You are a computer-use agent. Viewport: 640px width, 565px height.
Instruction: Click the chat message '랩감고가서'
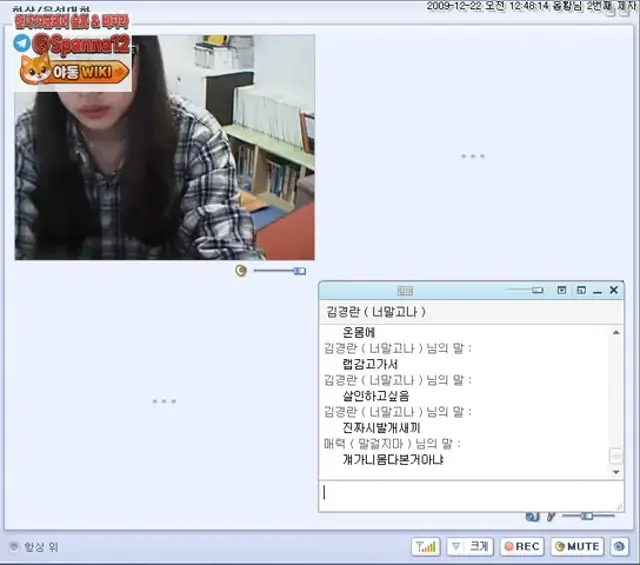point(370,364)
